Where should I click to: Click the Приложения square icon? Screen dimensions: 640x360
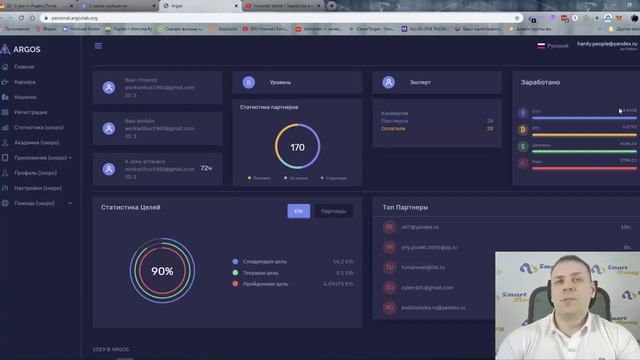pos(5,158)
